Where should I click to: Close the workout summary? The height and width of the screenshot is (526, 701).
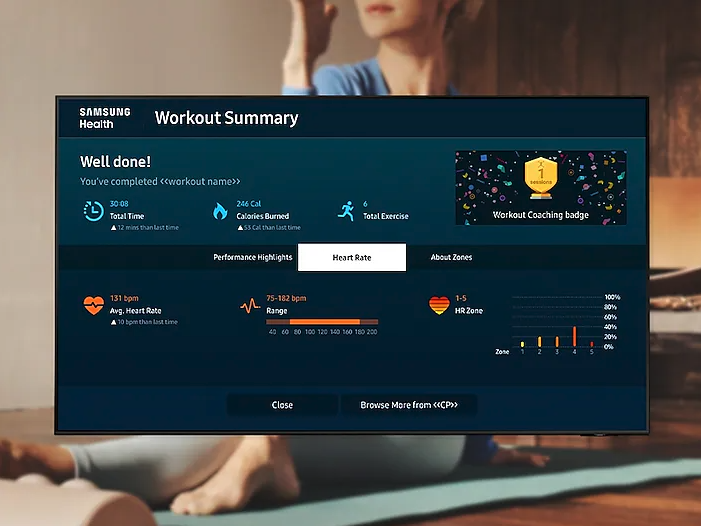[282, 405]
